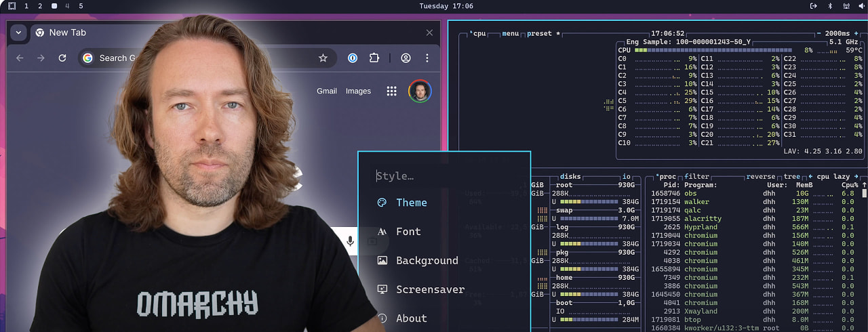Close the Chromium New Tab tab
Screen dimensions: 868x332
click(x=429, y=33)
